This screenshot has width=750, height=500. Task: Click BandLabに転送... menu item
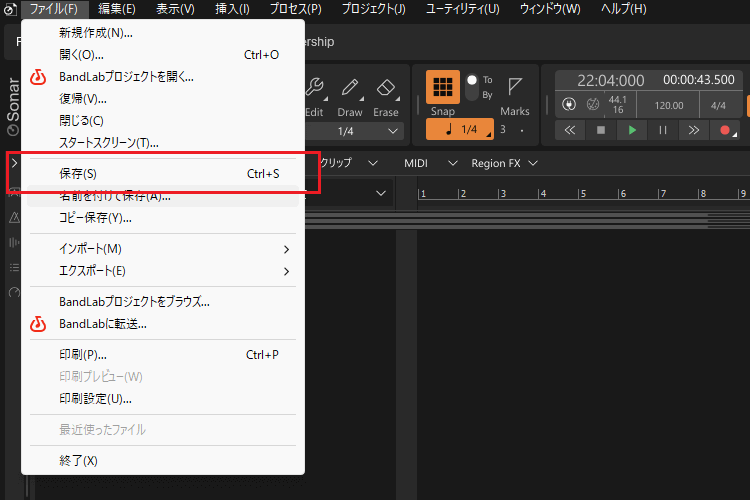click(x=103, y=323)
